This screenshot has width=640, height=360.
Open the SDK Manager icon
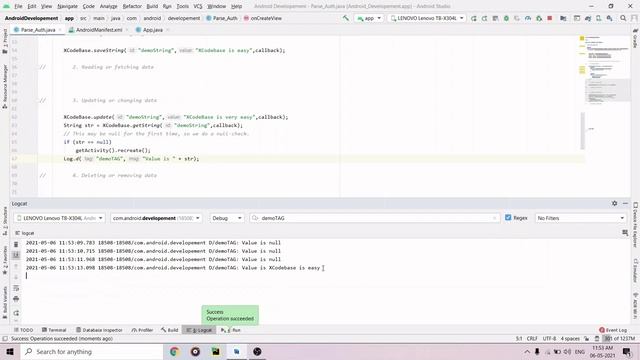click(609, 18)
